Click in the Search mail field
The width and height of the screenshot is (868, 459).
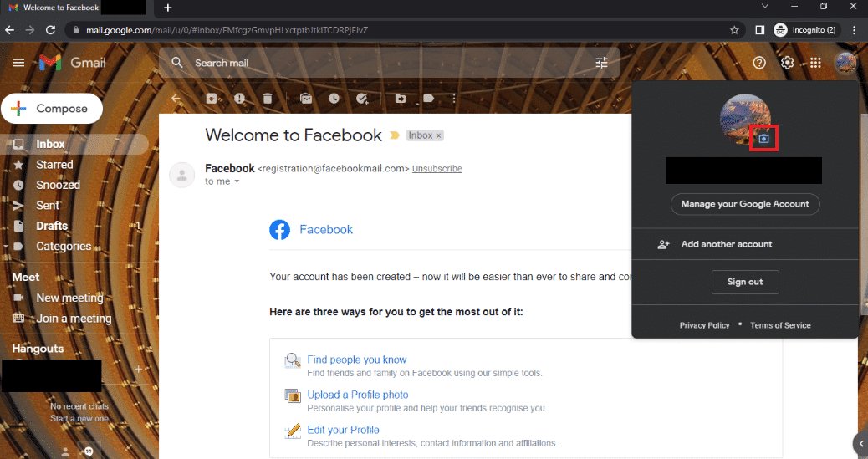coord(387,63)
